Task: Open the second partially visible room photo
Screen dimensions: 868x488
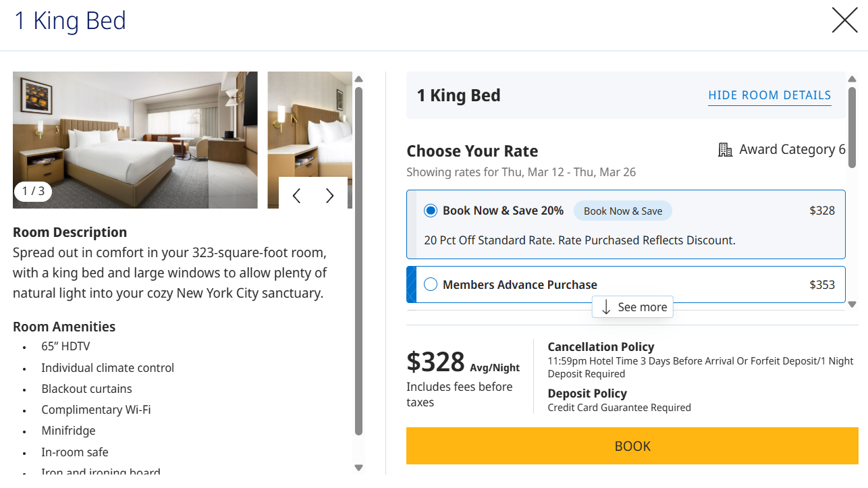Action: [x=307, y=121]
